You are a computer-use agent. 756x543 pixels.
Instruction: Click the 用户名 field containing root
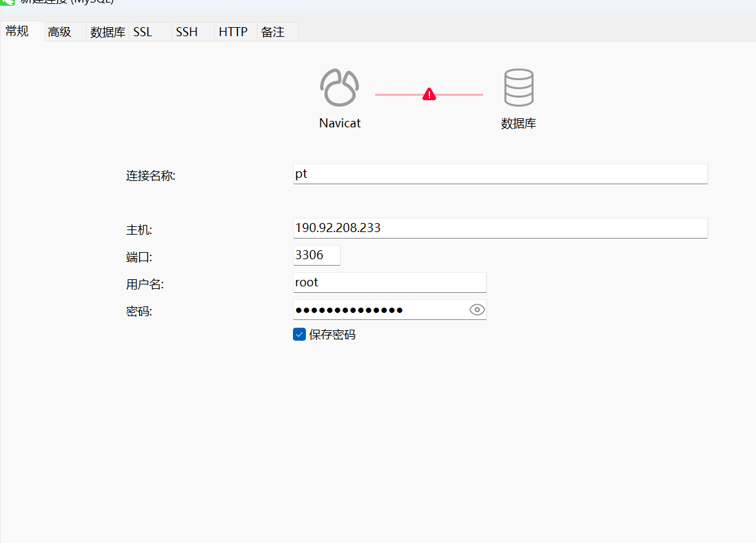tap(389, 282)
